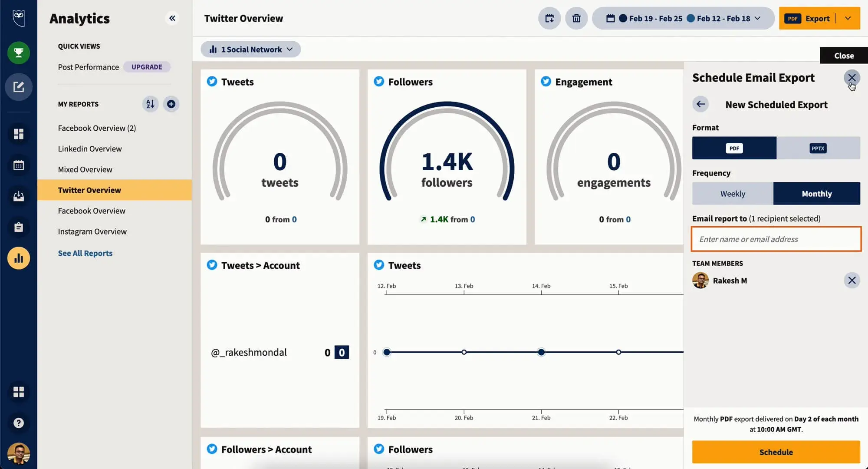
Task: Click the email recipient input field
Action: [776, 239]
